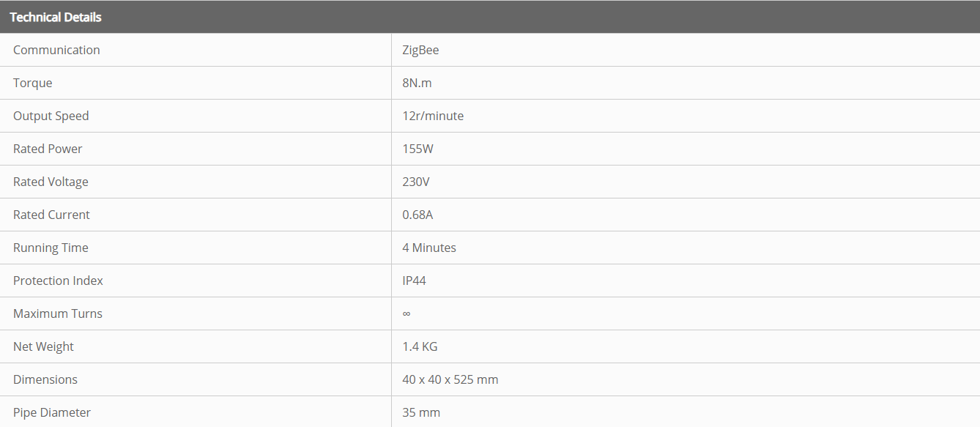Click the 0.68A rated current value
Viewport: 980px width, 427px height.
point(419,215)
